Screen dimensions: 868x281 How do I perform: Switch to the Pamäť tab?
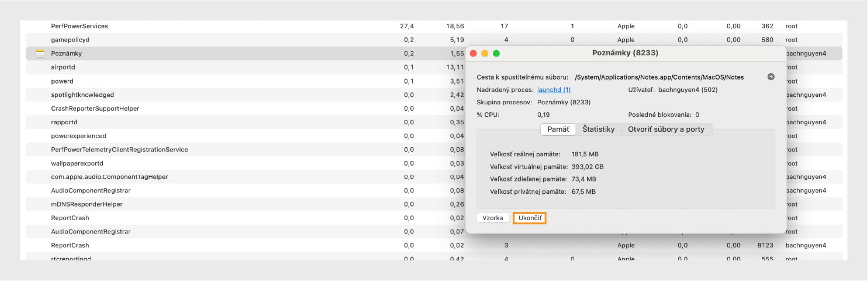pos(558,130)
